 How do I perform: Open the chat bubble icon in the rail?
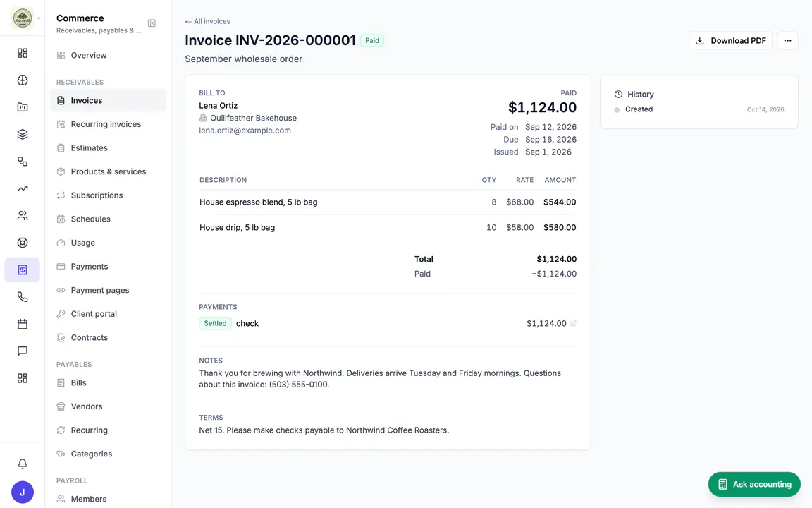(23, 351)
